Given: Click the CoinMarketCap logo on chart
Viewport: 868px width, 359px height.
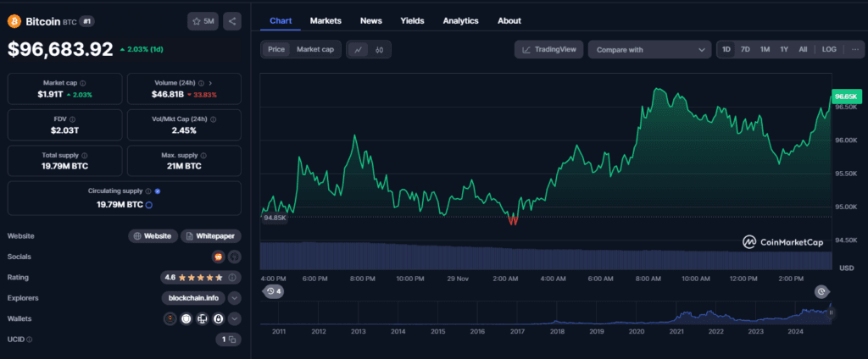Looking at the screenshot, I should point(782,242).
